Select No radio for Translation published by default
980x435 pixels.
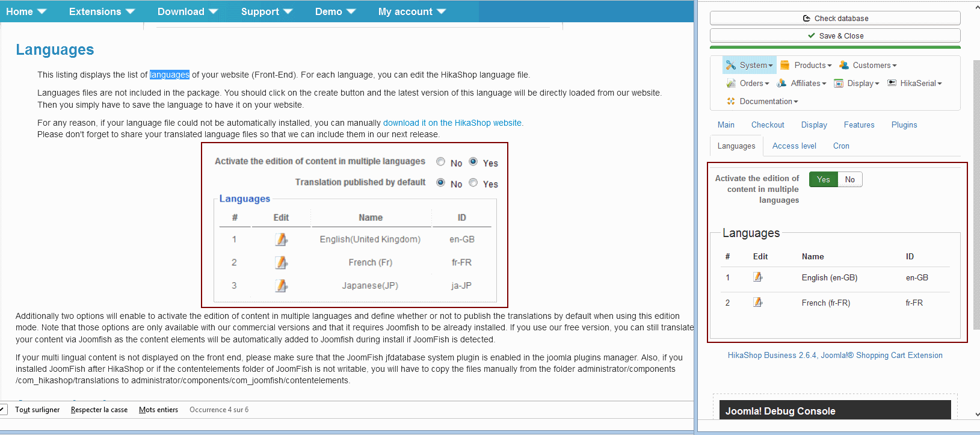point(441,183)
